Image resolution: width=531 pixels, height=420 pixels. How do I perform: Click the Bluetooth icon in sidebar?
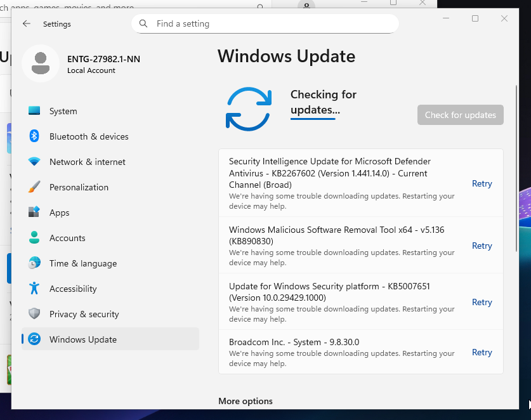[34, 136]
